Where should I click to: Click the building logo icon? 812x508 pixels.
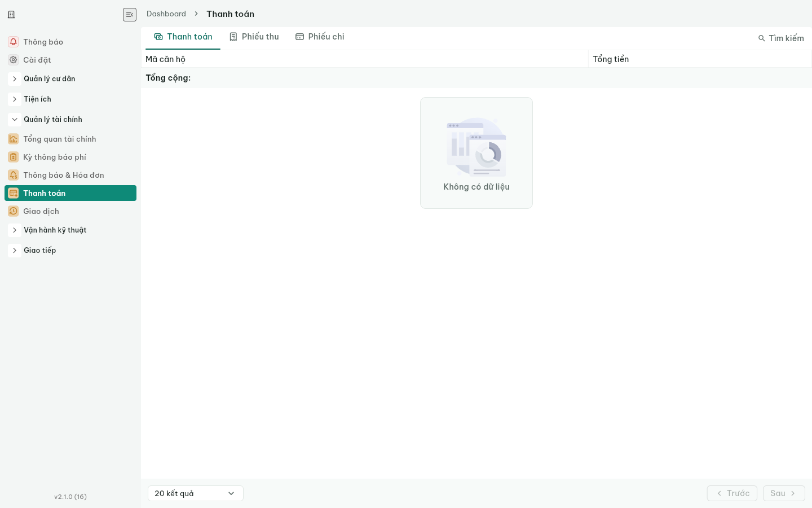11,15
